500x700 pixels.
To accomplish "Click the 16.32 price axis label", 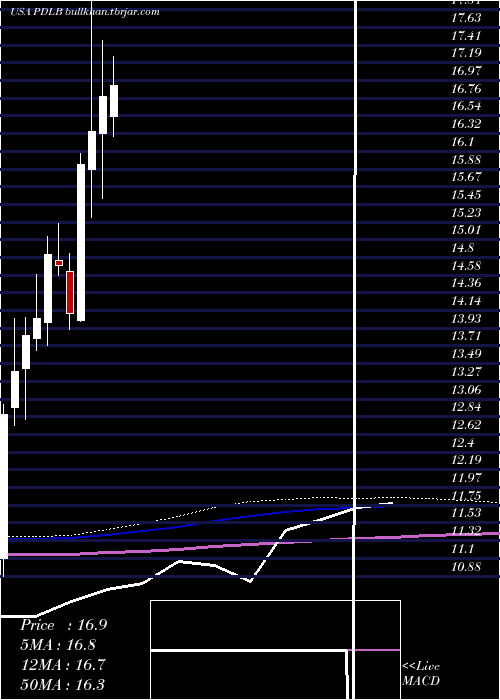I will (466, 124).
